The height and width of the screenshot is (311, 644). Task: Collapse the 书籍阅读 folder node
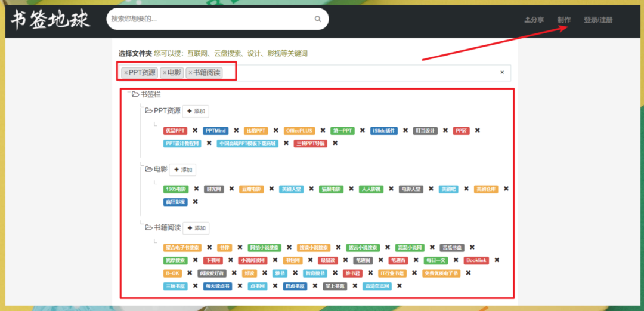(148, 227)
